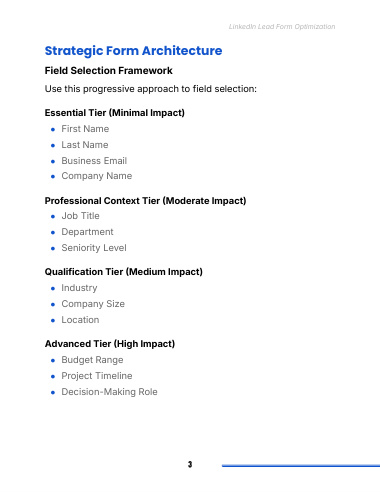The image size is (380, 492).
Task: Click the Qualification Tier (Medium Impact) heading
Action: [x=124, y=272]
